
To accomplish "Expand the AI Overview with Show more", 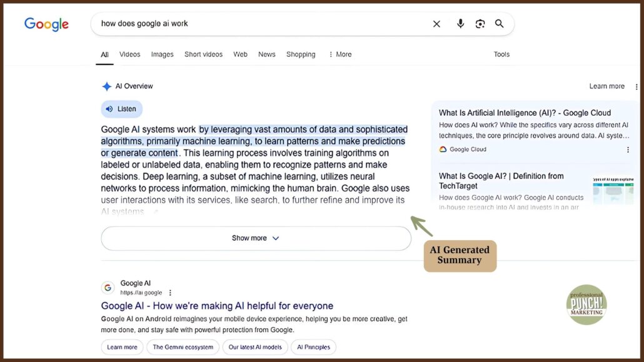I will click(x=256, y=238).
